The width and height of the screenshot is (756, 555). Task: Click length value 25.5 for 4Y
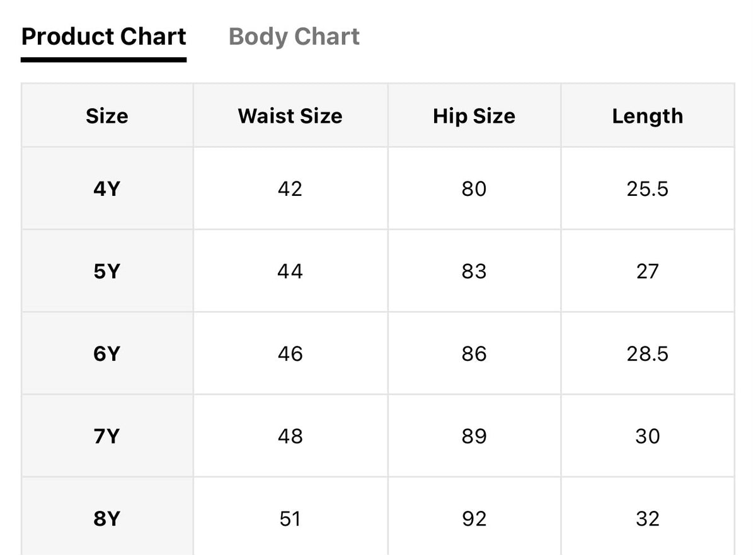[x=648, y=188]
